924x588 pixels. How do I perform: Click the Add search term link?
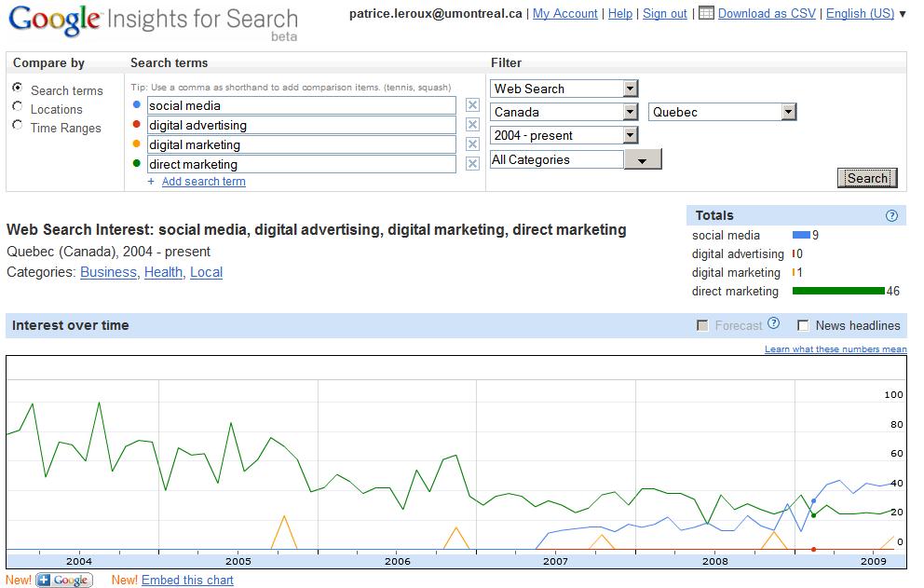pos(204,182)
